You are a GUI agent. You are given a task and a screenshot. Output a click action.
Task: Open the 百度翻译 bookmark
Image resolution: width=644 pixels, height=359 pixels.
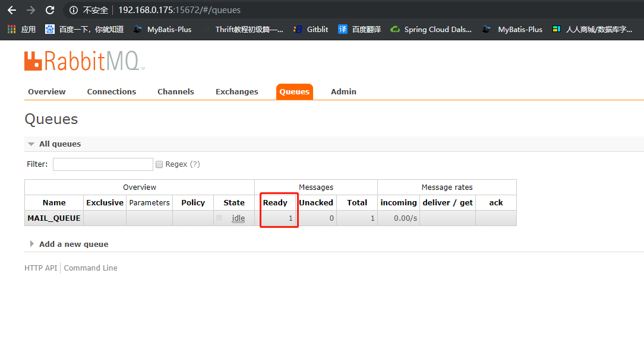[359, 29]
